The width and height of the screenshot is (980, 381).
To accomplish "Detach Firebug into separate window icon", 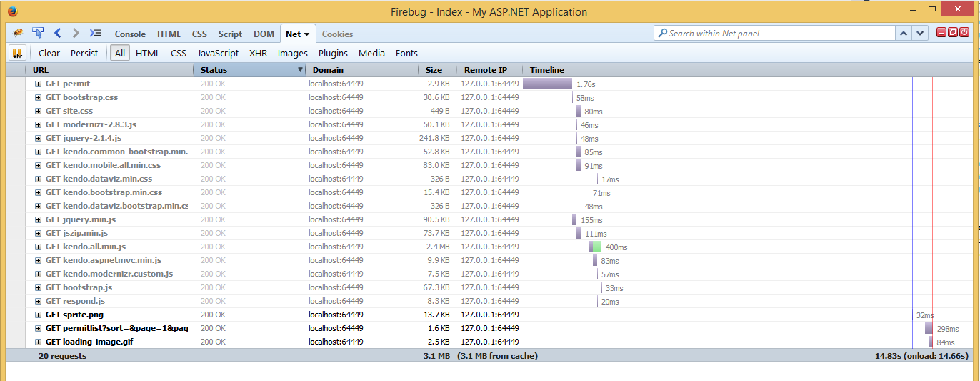I will point(953,32).
